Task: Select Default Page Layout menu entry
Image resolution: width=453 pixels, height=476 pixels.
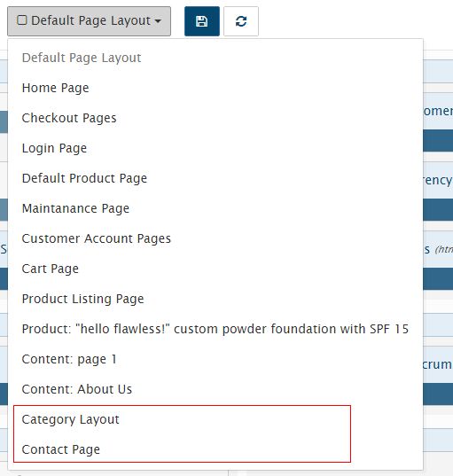Action: (x=82, y=58)
